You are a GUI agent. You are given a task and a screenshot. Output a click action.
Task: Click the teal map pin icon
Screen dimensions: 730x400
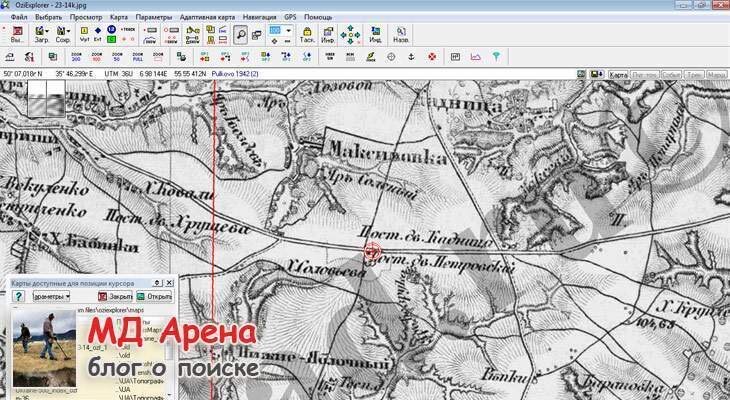pos(496,57)
